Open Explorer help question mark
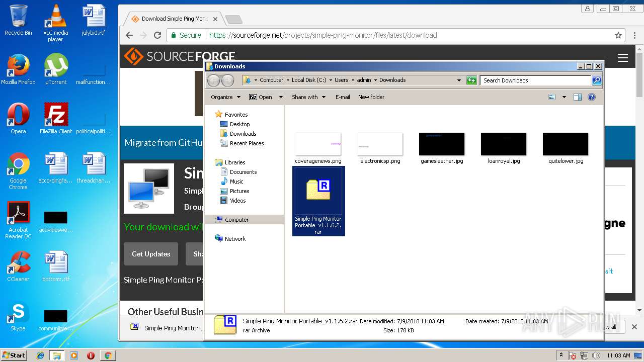The width and height of the screenshot is (644, 362). click(x=592, y=97)
